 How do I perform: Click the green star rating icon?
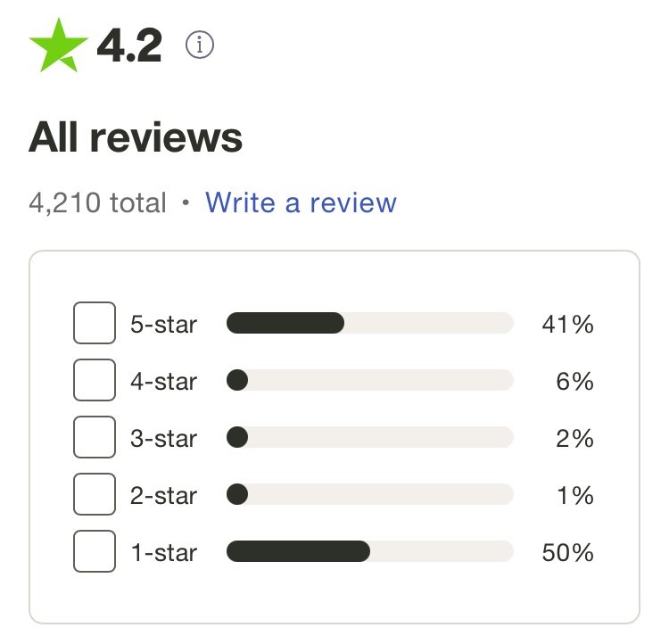[59, 45]
